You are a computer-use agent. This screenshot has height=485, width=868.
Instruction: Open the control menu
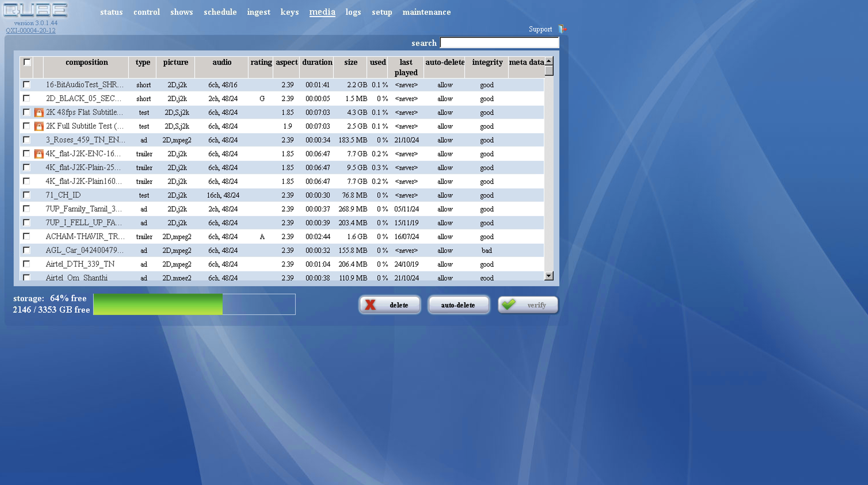(147, 12)
